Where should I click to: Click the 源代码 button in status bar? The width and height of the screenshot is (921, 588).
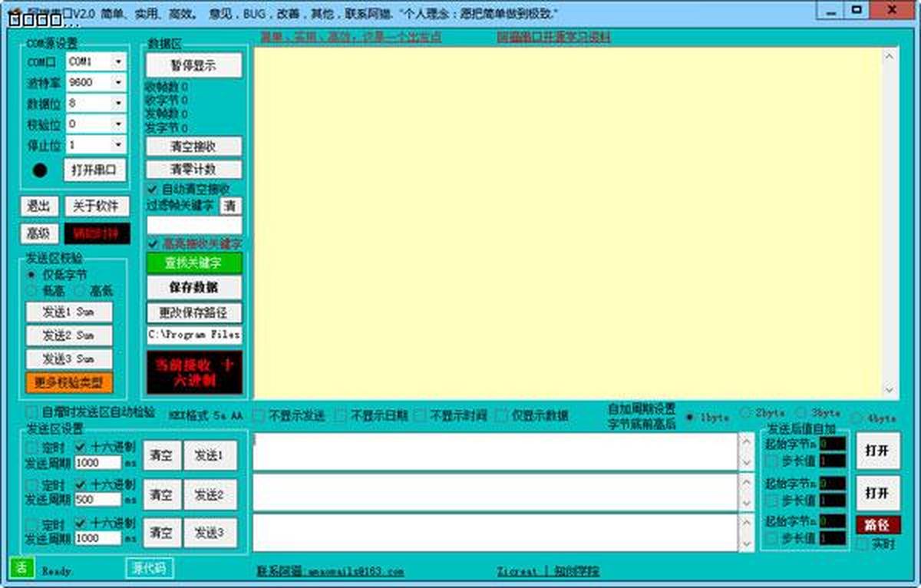click(150, 568)
